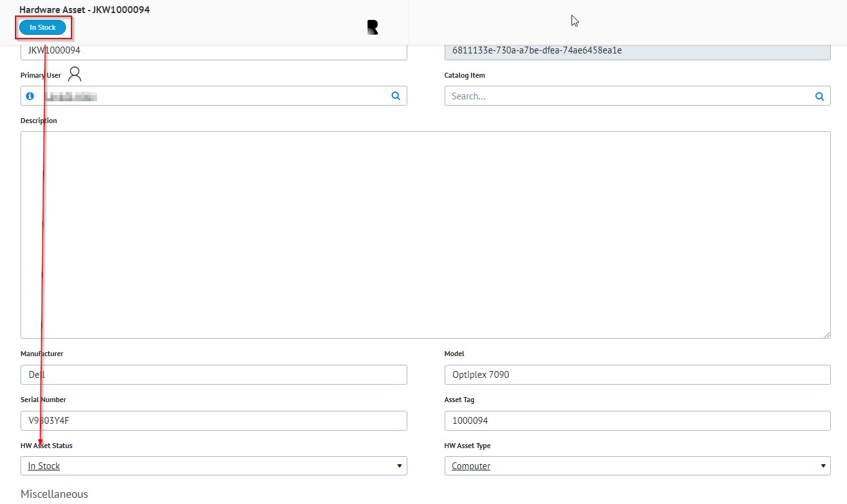This screenshot has width=847, height=504.
Task: Focus the Manufacturer field containing Dell
Action: (213, 375)
